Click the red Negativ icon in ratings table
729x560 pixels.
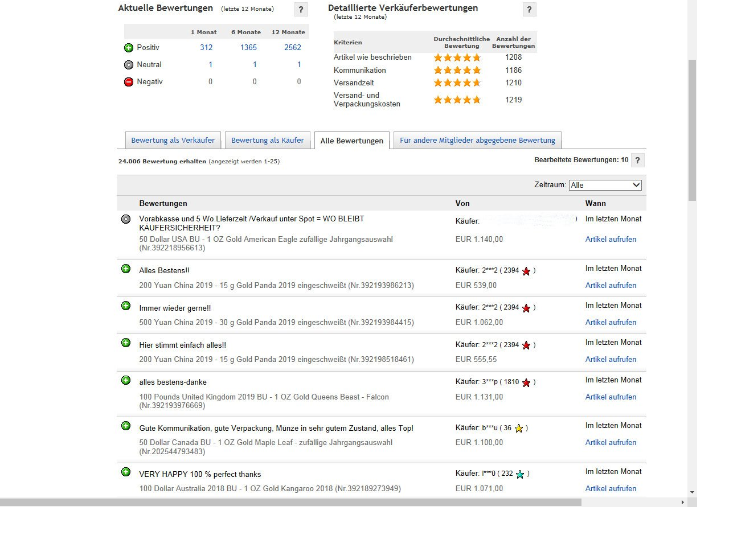coord(129,82)
